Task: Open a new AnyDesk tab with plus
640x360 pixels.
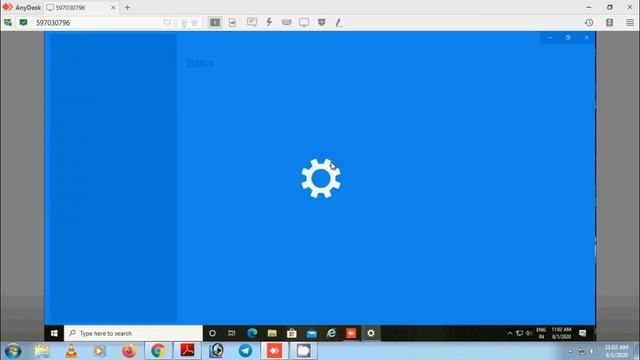Action: [x=127, y=7]
